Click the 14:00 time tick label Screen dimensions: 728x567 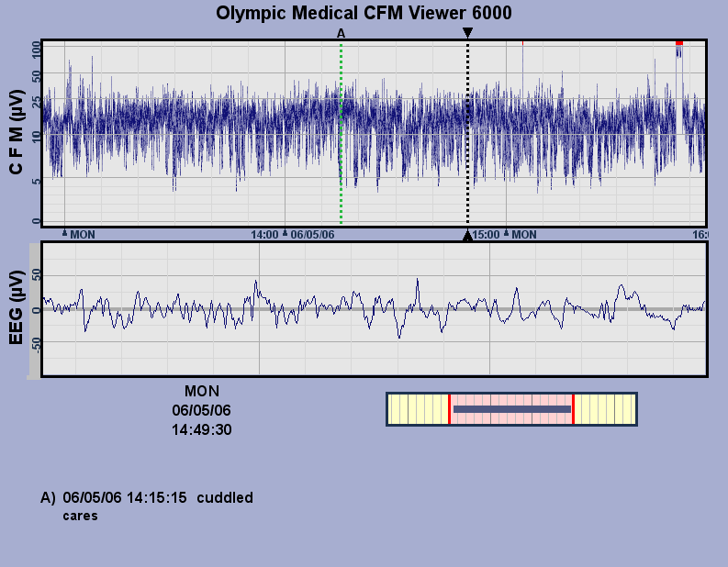pos(264,234)
